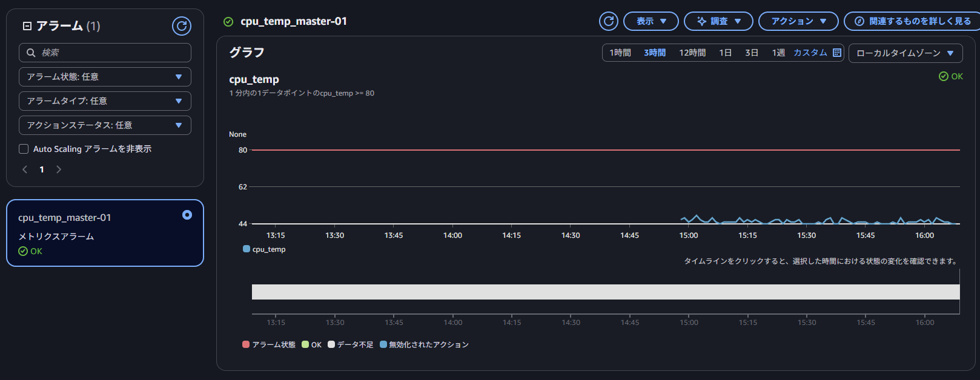The height and width of the screenshot is (380, 980).
Task: Click the カスタム time range option
Action: tap(810, 53)
